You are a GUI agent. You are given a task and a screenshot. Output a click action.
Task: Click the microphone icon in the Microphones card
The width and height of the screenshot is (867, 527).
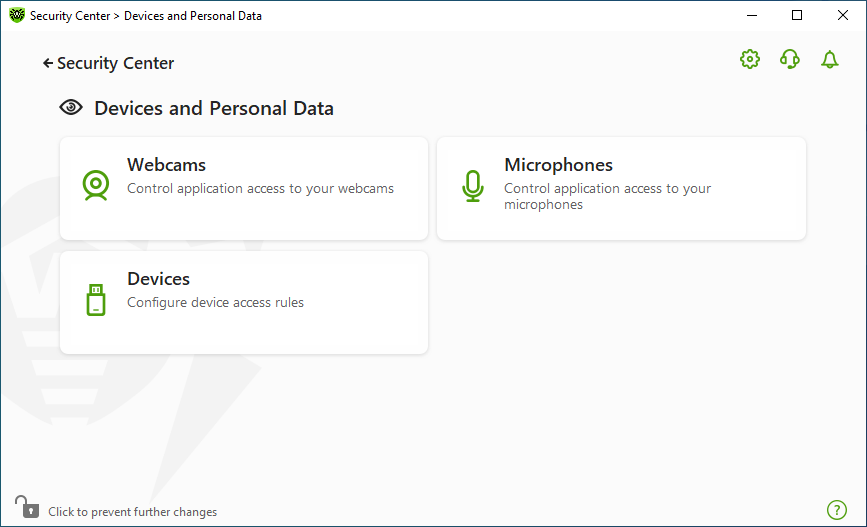tap(473, 186)
